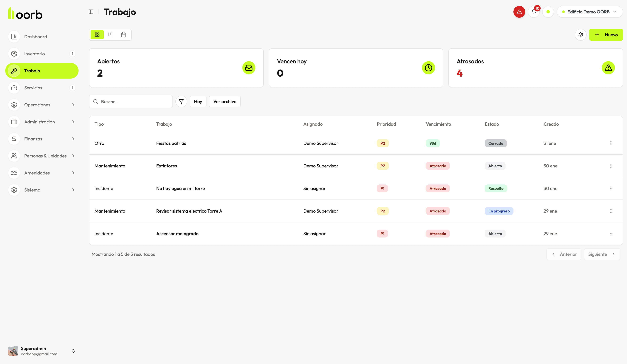Switch to calendar view
This screenshot has height=364, width=627.
tap(123, 35)
